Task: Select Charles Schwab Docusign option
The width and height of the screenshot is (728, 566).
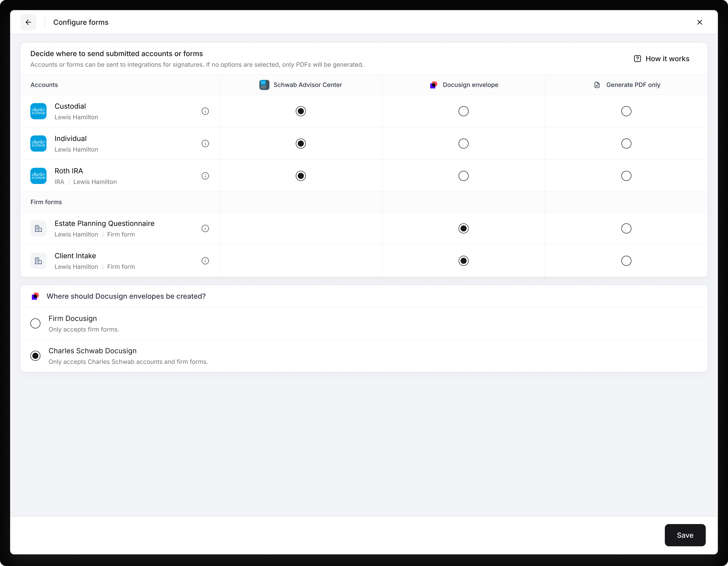Action: (x=35, y=356)
